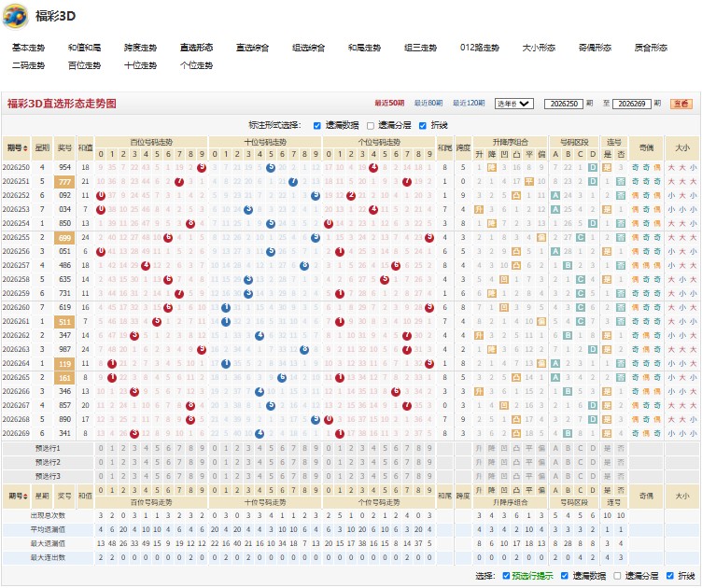Select 百位 digit 0 in 预选行1
This screenshot has width=702, height=588.
tap(101, 448)
